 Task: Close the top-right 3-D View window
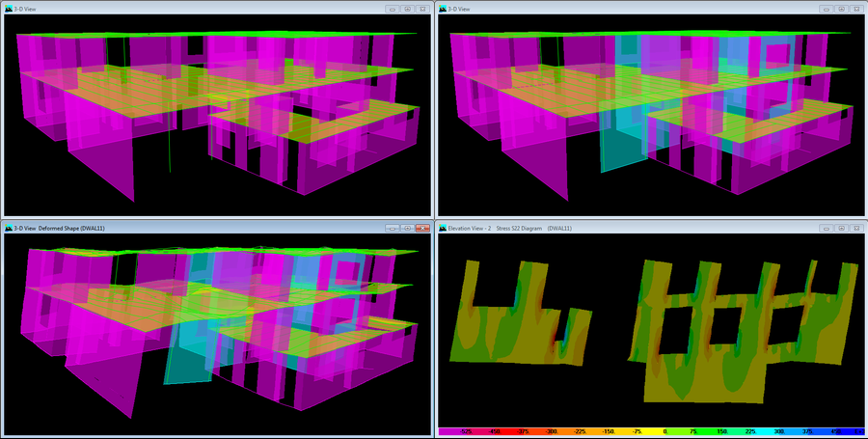point(855,9)
